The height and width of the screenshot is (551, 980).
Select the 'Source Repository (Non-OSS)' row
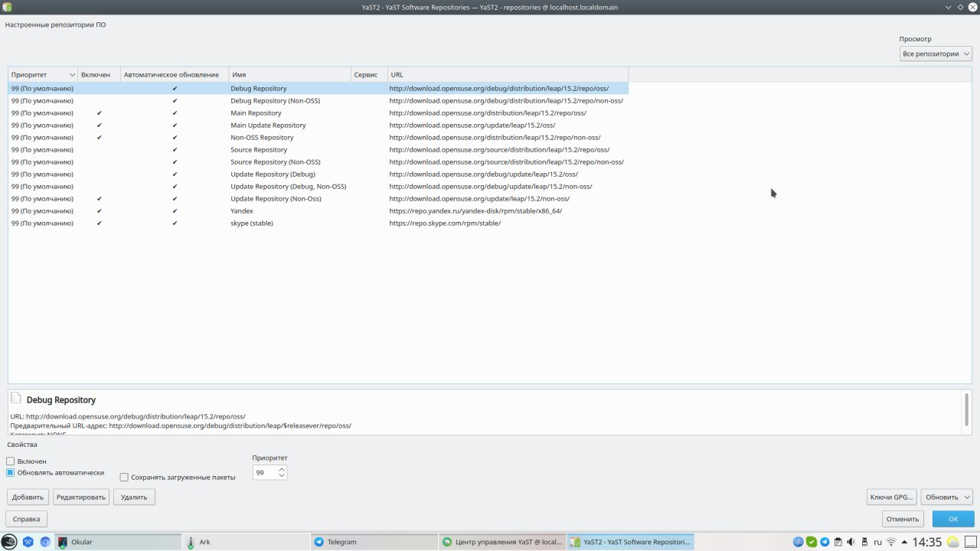pos(318,162)
